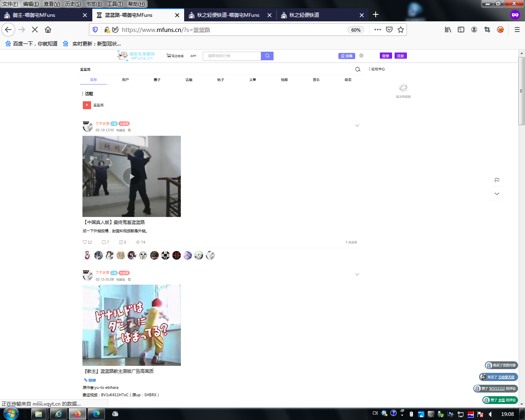The image size is (525, 420).
Task: Click the 注册 register button
Action: click(400, 56)
